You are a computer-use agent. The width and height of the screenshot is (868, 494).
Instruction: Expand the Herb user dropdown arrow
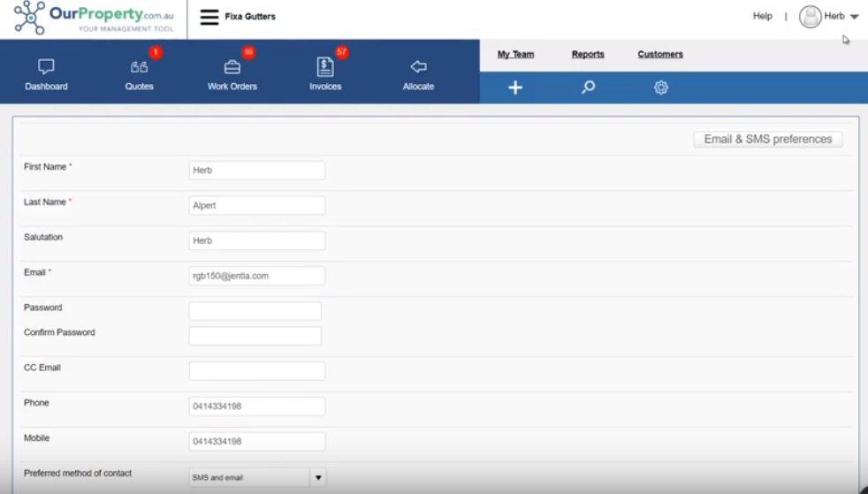click(x=854, y=17)
